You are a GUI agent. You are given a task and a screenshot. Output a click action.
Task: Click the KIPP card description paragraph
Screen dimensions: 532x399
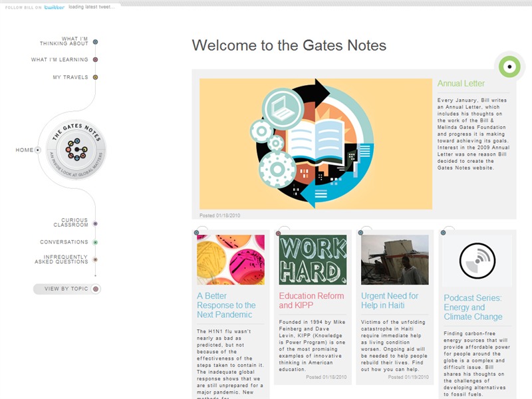(312, 345)
